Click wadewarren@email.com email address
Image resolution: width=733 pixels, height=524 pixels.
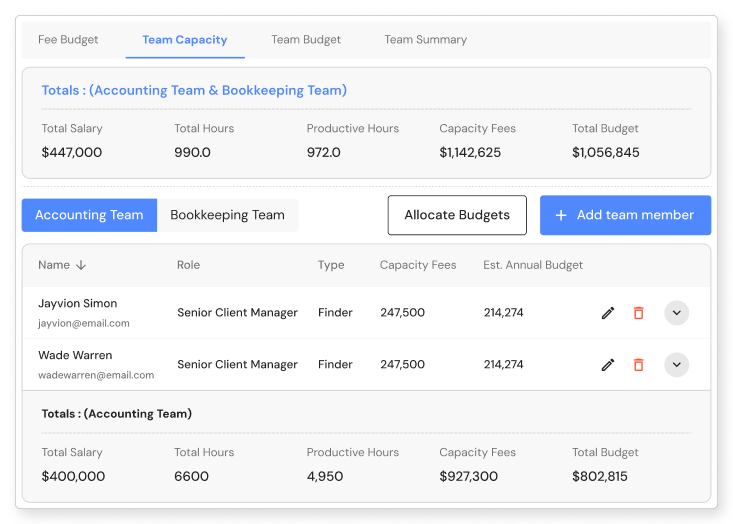pos(96,376)
